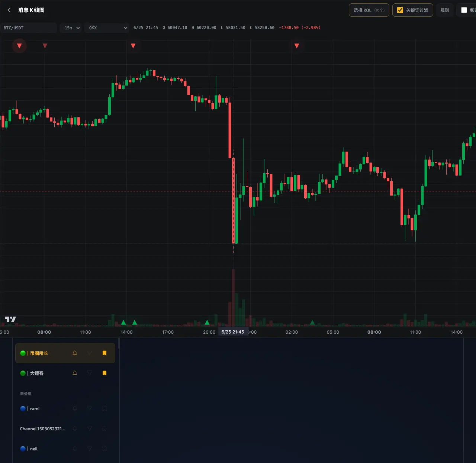Click the 05:00 time axis label

pos(333,332)
